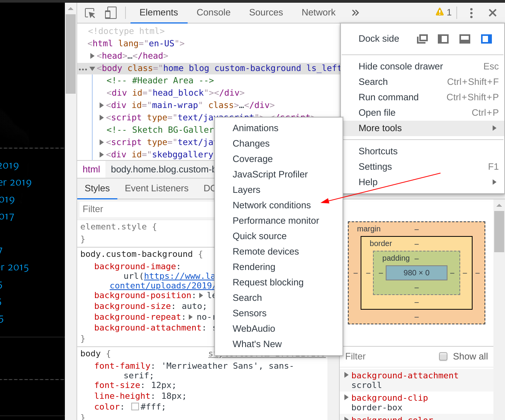Select the highlighted dock to right icon

pyautogui.click(x=486, y=39)
